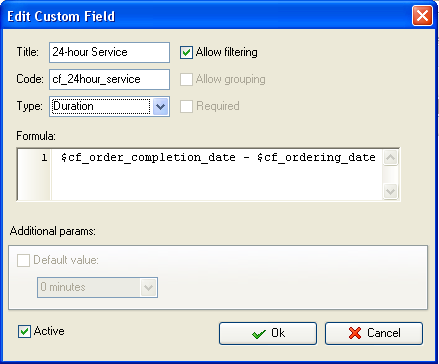Click the formula scrollbar down arrow
The image size is (439, 364).
pyautogui.click(x=391, y=191)
